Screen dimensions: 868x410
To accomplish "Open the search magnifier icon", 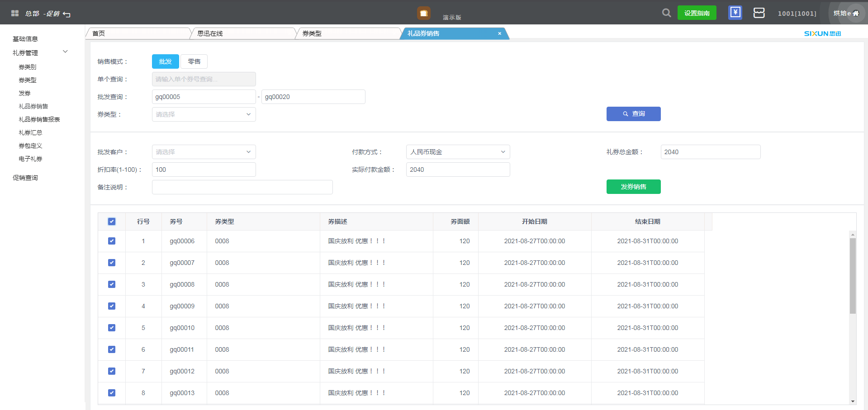I will click(x=666, y=13).
